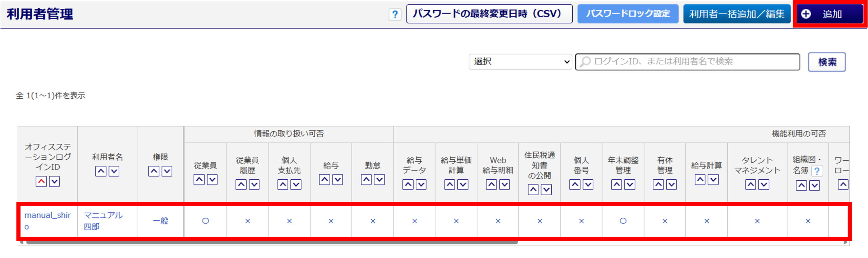The height and width of the screenshot is (258, 868).
Task: Sort 従業員履歴 descending
Action: (x=254, y=184)
